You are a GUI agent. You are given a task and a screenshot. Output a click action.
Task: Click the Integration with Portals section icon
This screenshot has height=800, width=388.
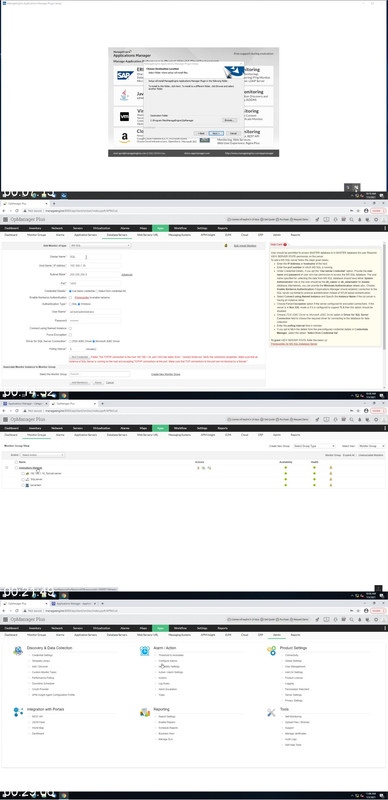point(18,712)
